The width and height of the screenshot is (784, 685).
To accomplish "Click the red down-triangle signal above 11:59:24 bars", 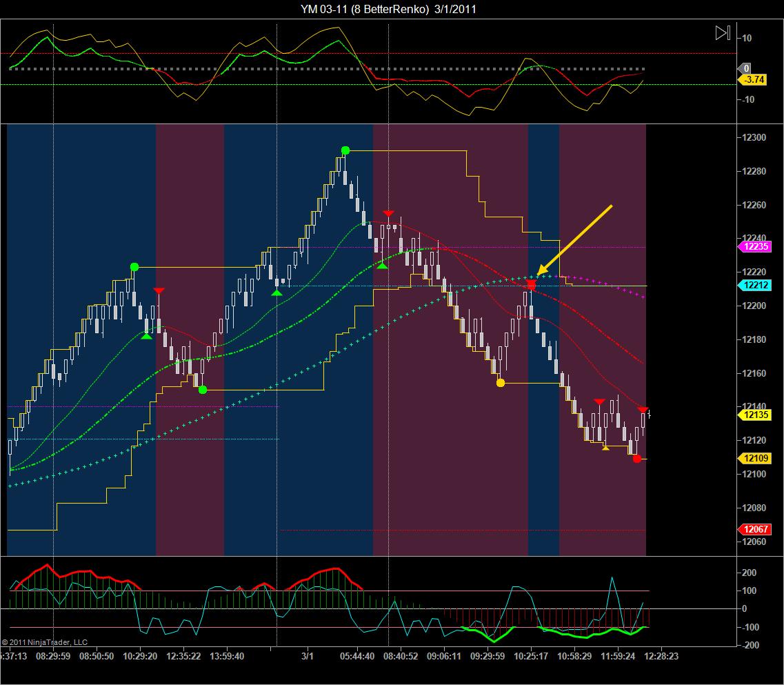I will (599, 401).
